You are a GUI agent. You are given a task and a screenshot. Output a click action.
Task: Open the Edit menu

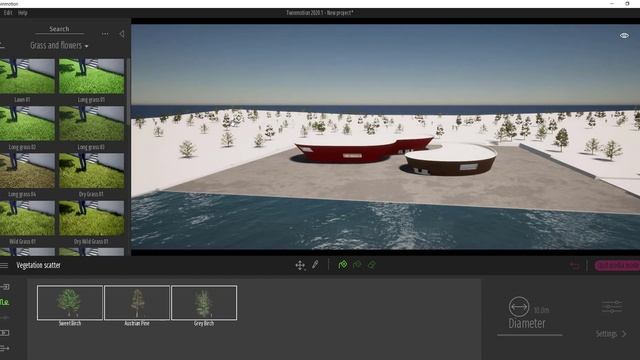pos(8,13)
